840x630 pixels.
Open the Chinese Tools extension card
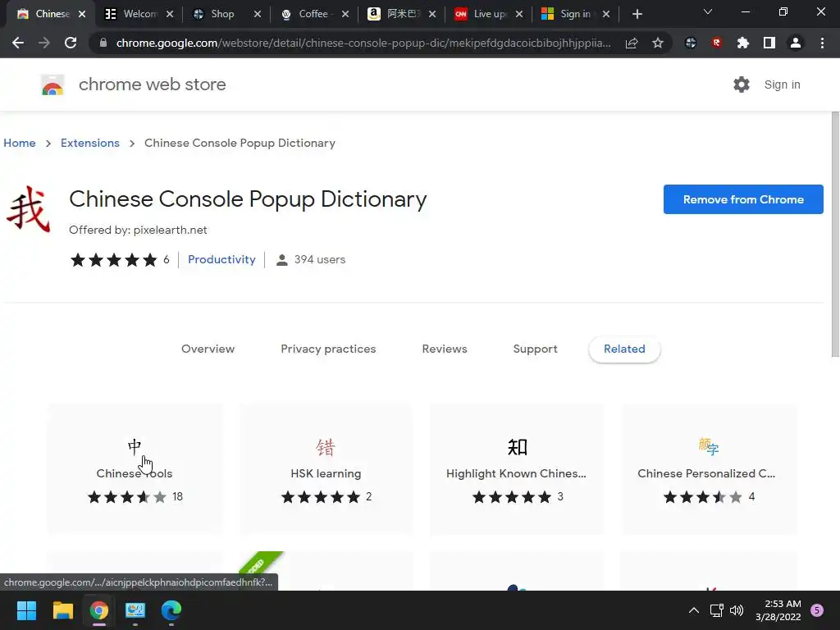[x=135, y=469]
